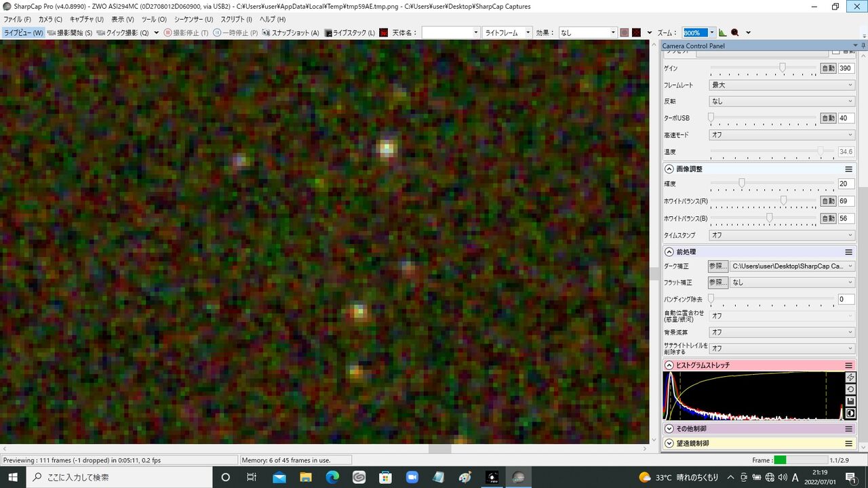868x488 pixels.
Task: Reset the histogram stretch with the circular arrow icon
Action: tap(851, 390)
